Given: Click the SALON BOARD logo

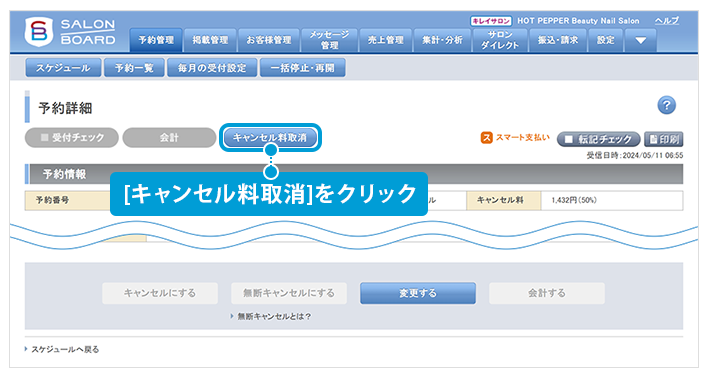Looking at the screenshot, I should click(x=71, y=32).
